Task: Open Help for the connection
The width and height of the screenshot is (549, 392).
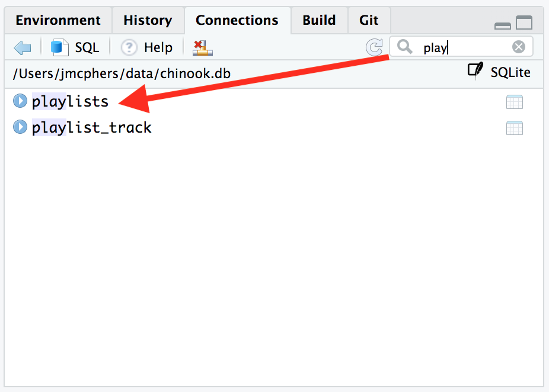Action: click(146, 47)
